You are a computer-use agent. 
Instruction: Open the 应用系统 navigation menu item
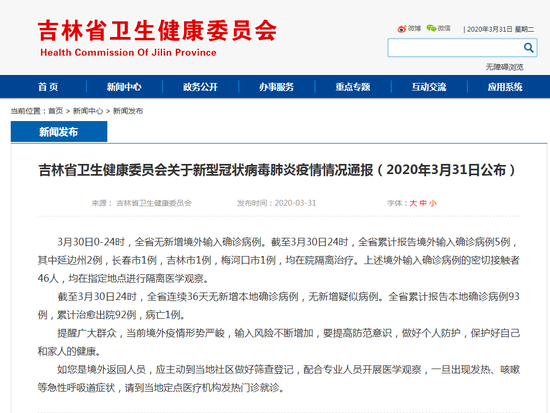point(505,87)
